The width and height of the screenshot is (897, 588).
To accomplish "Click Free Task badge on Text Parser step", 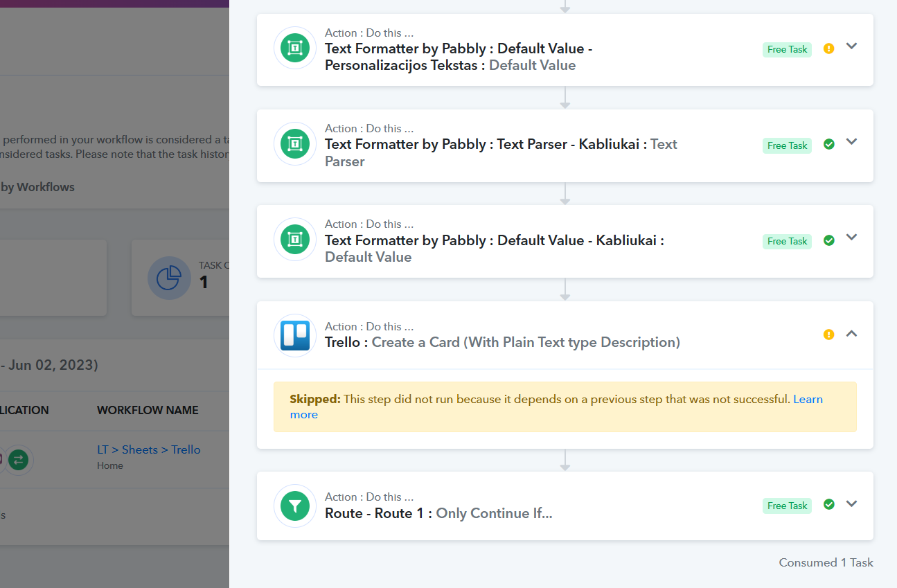I will (787, 145).
